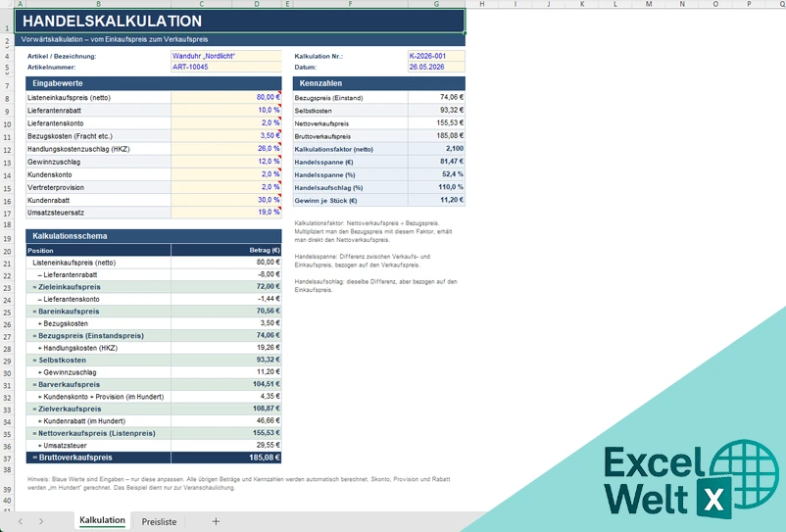Select Handelsaufschlag value 110,0 %
This screenshot has width=786, height=532.
(436, 187)
